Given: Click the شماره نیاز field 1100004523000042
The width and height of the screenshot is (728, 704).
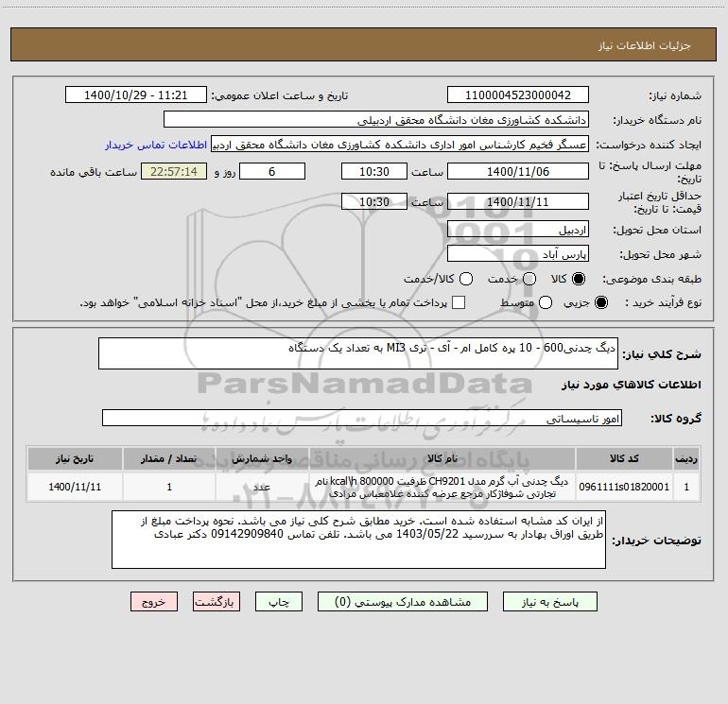Looking at the screenshot, I should click(x=518, y=95).
